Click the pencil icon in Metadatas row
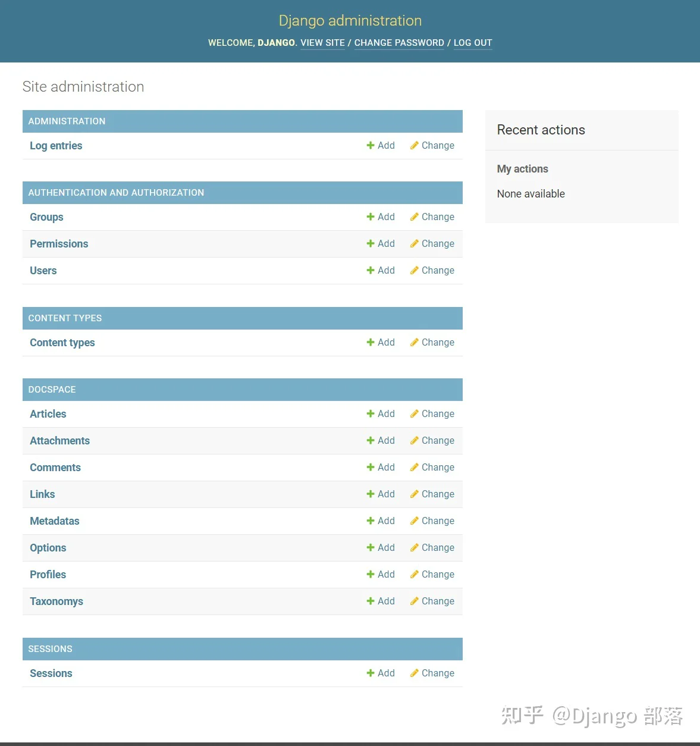 [414, 521]
